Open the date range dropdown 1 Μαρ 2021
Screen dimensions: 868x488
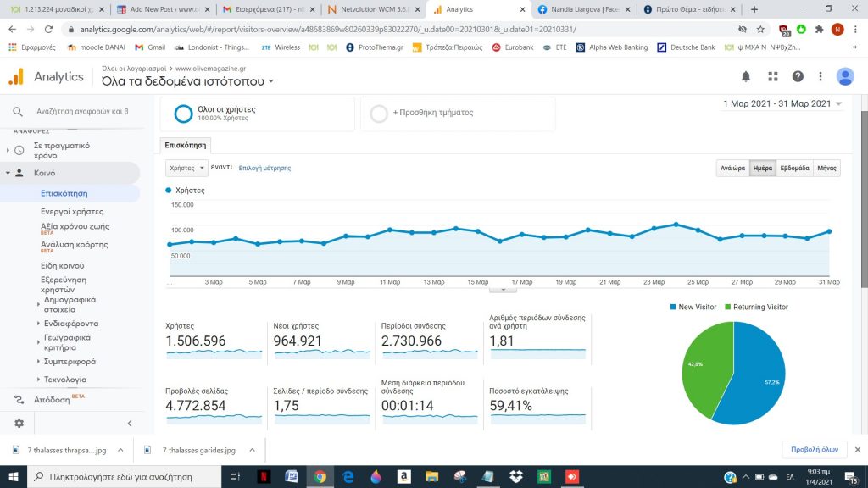click(x=782, y=104)
